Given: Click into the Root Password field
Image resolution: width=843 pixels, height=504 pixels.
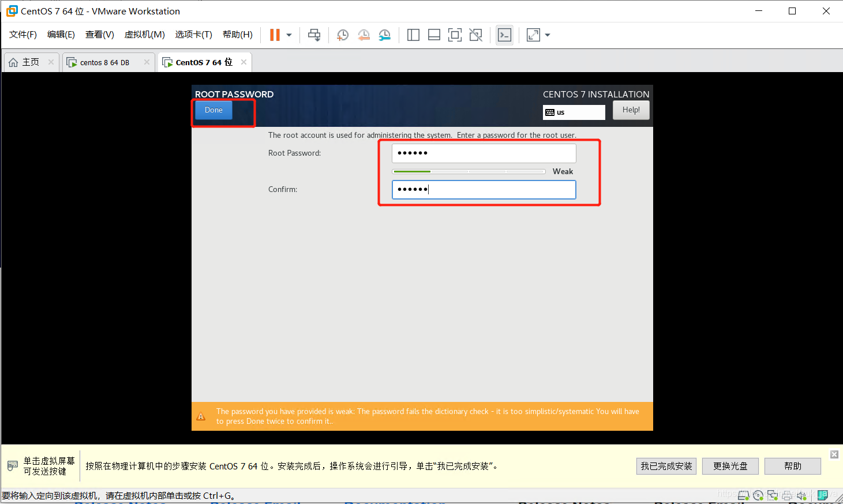Looking at the screenshot, I should coord(484,153).
